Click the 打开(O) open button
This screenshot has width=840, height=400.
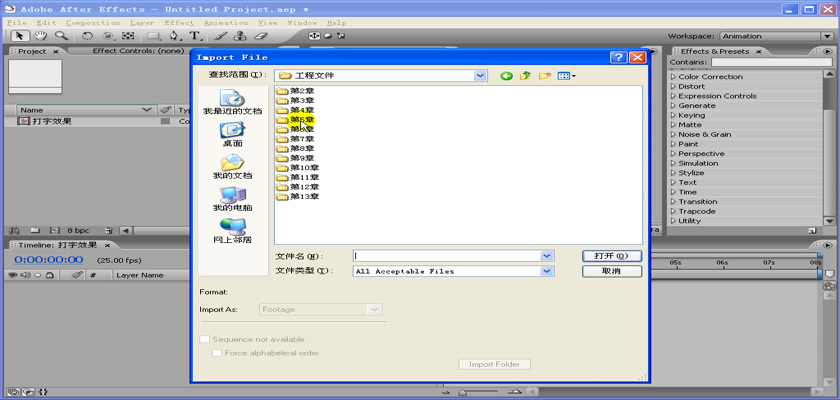point(611,256)
